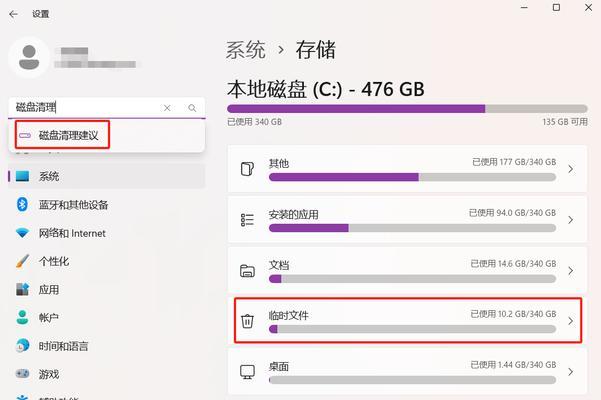Click the System (系统) breadcrumb link
This screenshot has height=400, width=601.
tap(245, 50)
